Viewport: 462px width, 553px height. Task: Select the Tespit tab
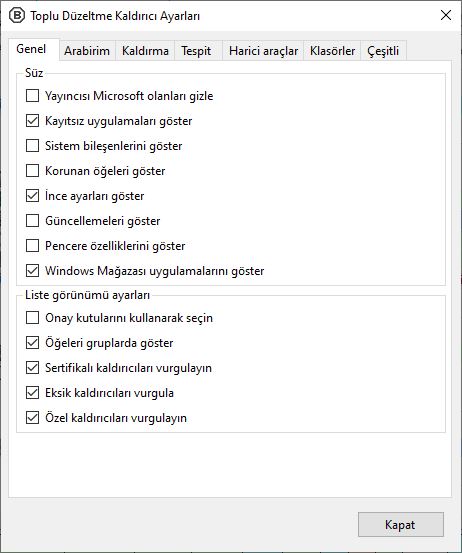pos(196,51)
